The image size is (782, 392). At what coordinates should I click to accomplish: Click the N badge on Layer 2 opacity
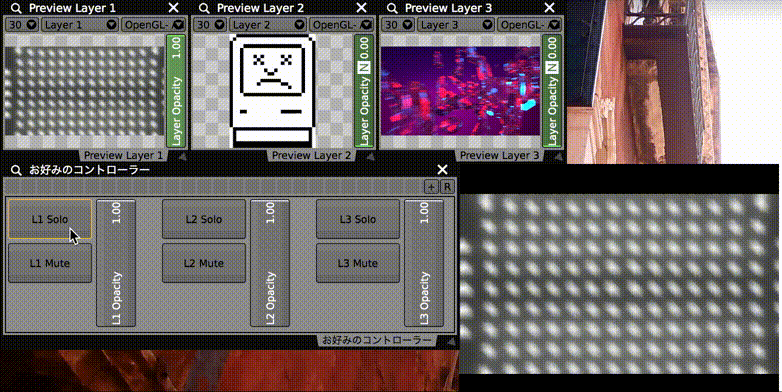point(364,67)
